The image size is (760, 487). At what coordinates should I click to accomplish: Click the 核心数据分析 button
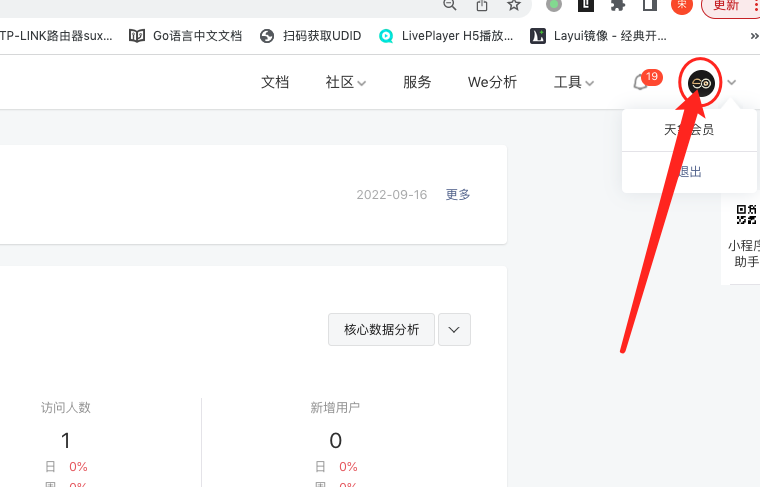tap(381, 329)
